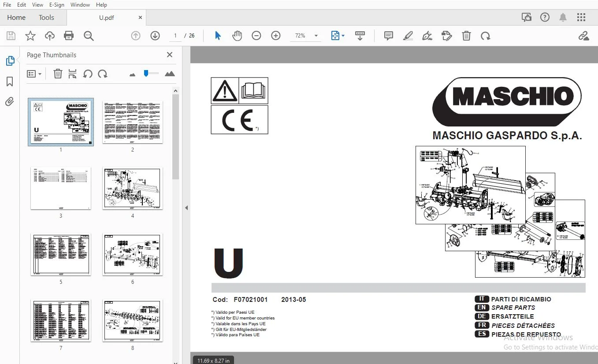The image size is (598, 364).
Task: Select the page 8 thumbnail
Action: tap(133, 320)
